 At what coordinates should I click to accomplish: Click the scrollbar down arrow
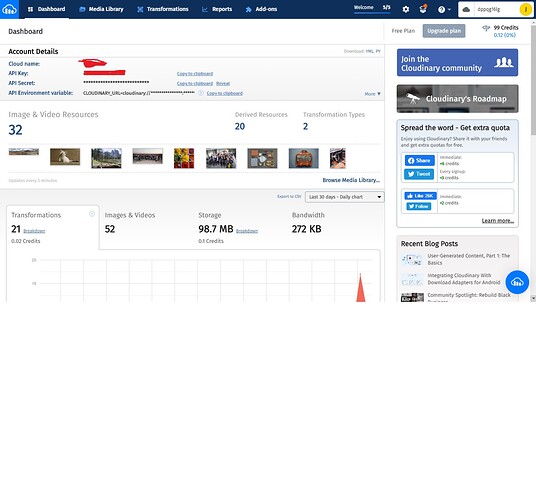point(533,299)
